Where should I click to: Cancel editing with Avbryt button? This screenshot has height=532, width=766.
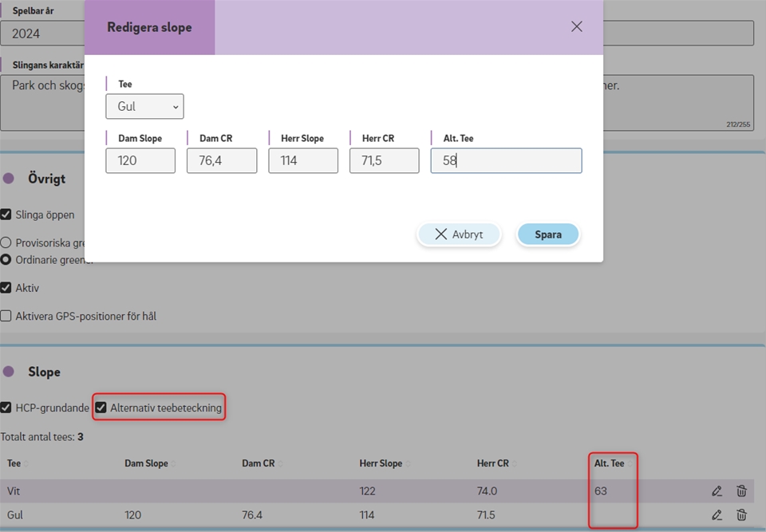(x=460, y=234)
